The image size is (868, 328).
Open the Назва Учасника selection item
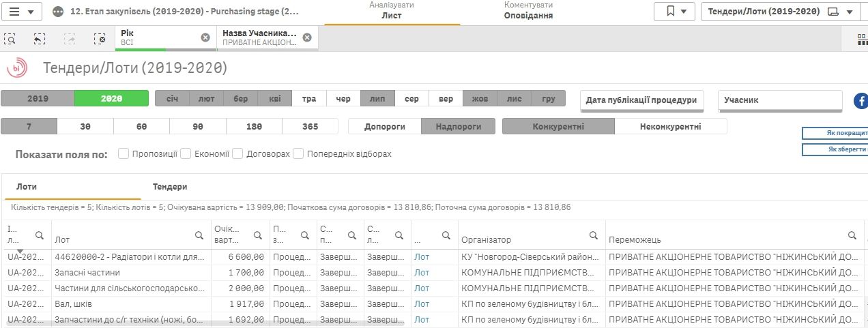[259, 38]
